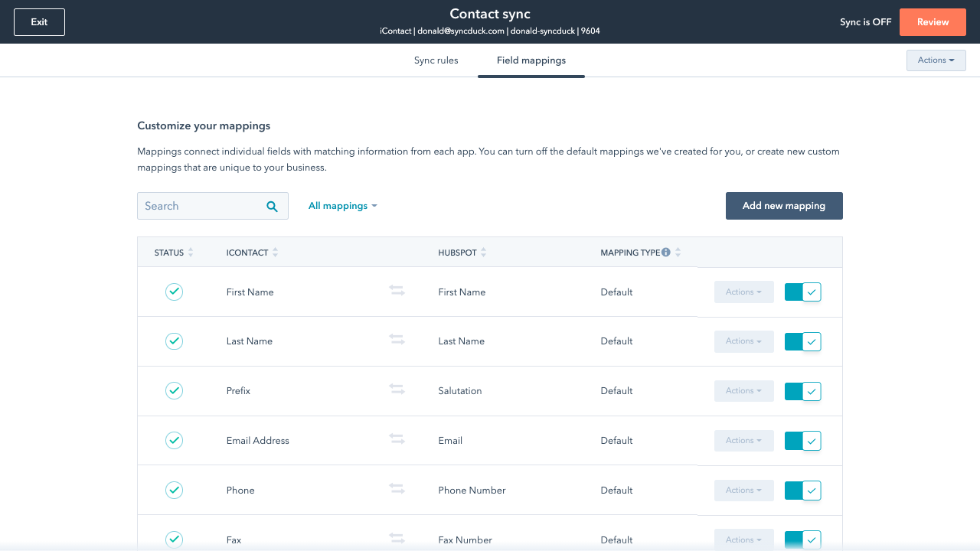The image size is (980, 551).
Task: Disable the Last Name mapping switch
Action: pos(802,341)
